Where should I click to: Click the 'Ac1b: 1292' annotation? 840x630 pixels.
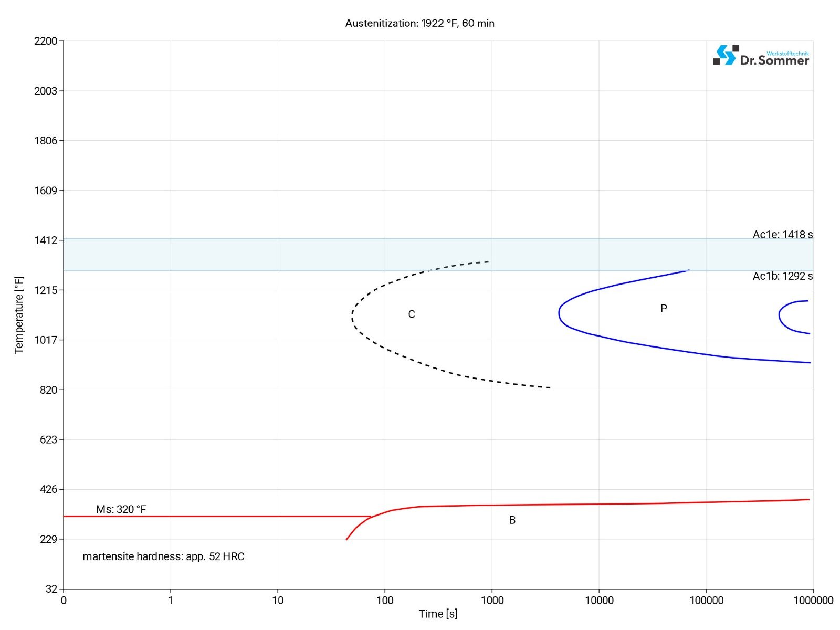(782, 276)
